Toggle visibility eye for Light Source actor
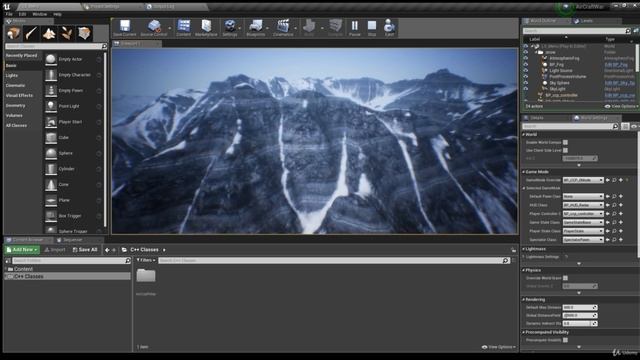640x360 pixels. pyautogui.click(x=526, y=71)
